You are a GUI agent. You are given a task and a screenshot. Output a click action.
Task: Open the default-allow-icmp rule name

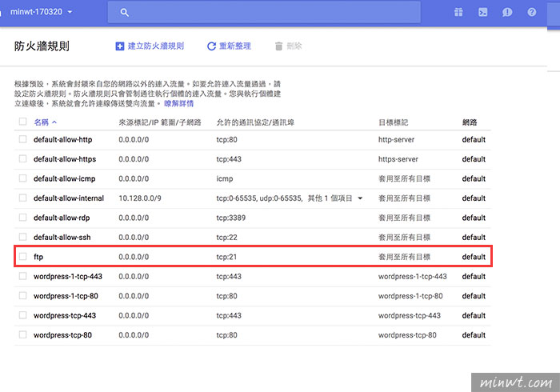click(64, 178)
